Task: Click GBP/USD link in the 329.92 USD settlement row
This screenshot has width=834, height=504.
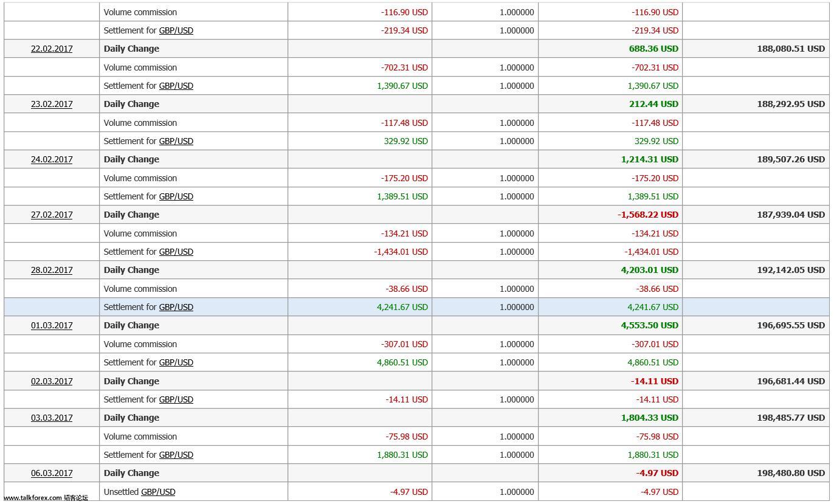Action: [176, 141]
